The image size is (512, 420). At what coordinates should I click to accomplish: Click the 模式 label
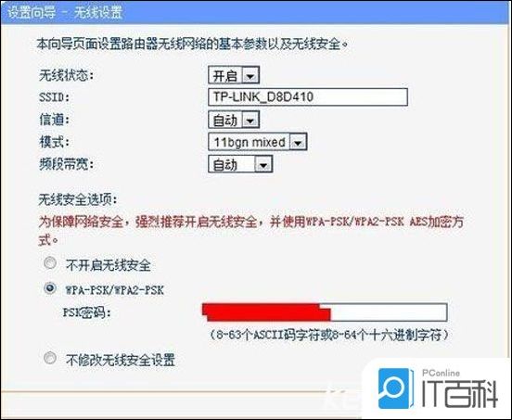pos(55,142)
